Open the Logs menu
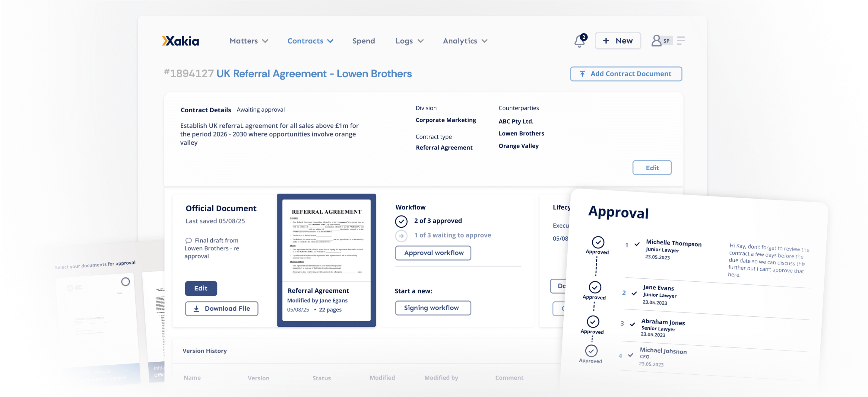Viewport: 868px width, 397px height. point(409,41)
